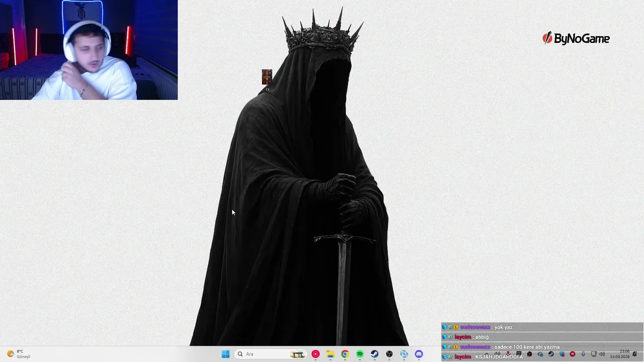Image resolution: width=644 pixels, height=362 pixels.
Task: Open the weather widget showing 8°C Güneşli
Action: tap(19, 354)
